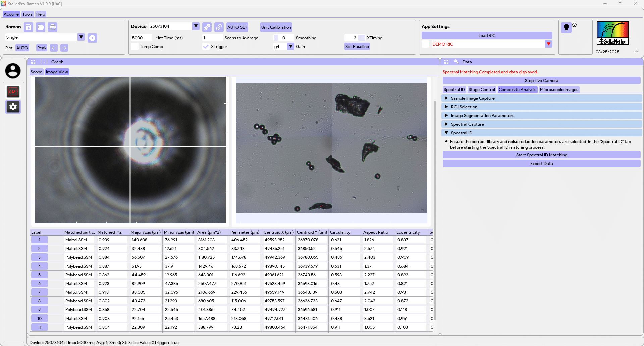Click Export Data

click(x=541, y=164)
